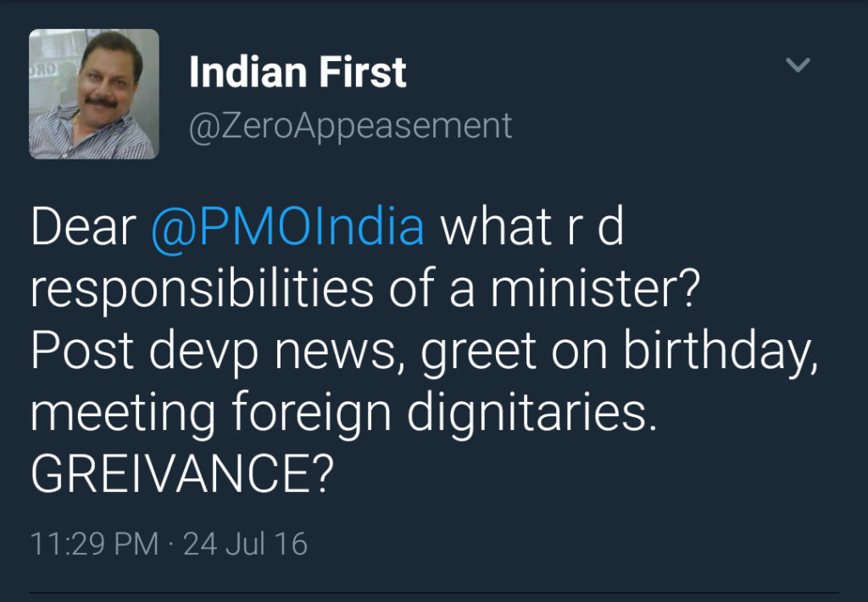
Task: Select the word GREIVANCE? in the tweet
Action: [x=183, y=474]
